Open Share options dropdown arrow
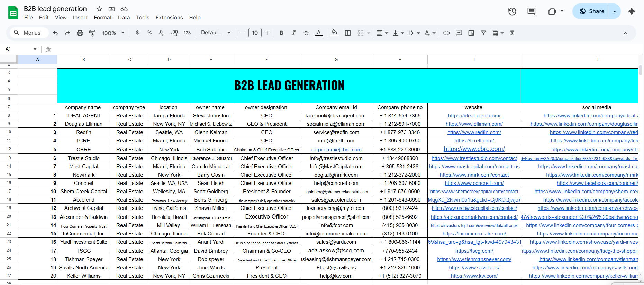Viewport: 644px width, 285px height. tap(615, 11)
